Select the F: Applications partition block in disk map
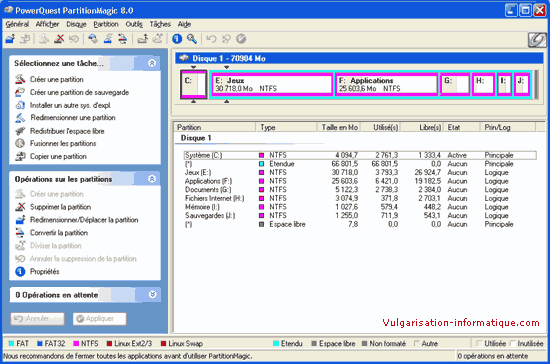The height and width of the screenshot is (364, 550). click(x=387, y=84)
